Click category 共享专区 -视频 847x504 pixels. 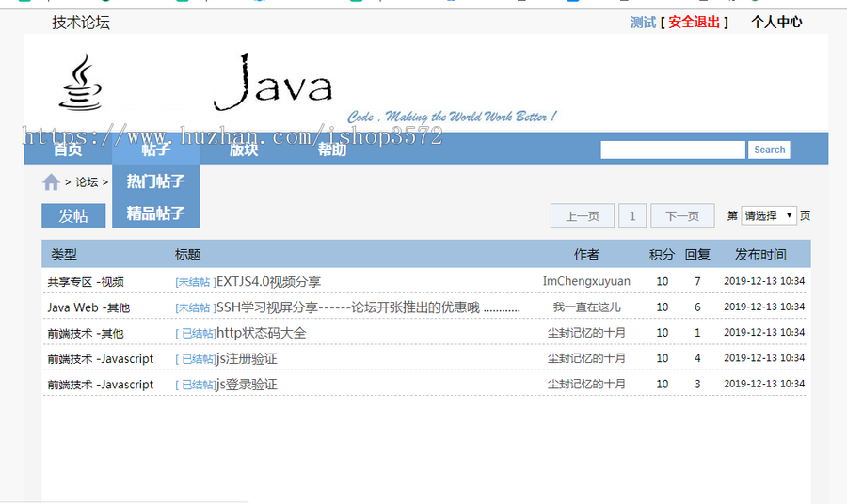[x=86, y=282]
